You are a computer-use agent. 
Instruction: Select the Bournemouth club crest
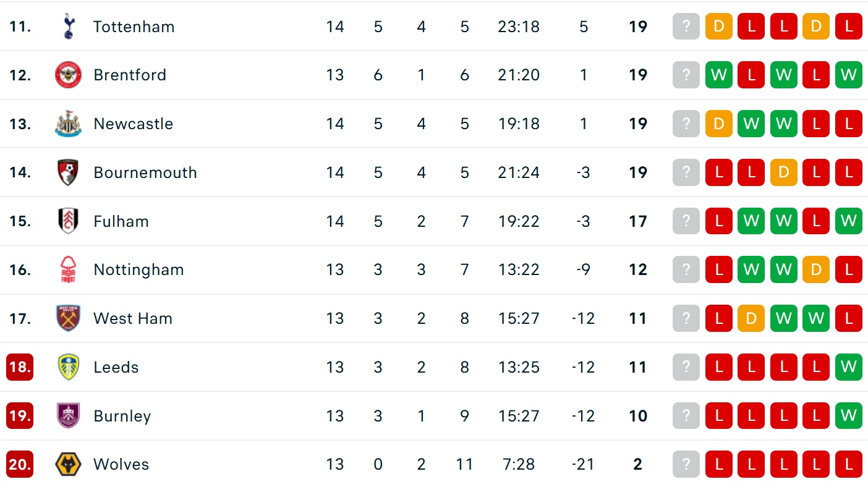click(68, 172)
